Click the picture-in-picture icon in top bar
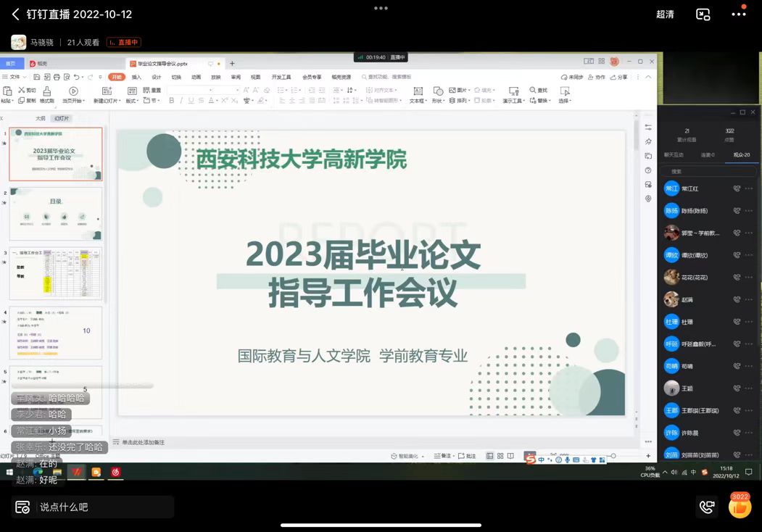Viewport: 762px width, 532px height. pos(703,14)
